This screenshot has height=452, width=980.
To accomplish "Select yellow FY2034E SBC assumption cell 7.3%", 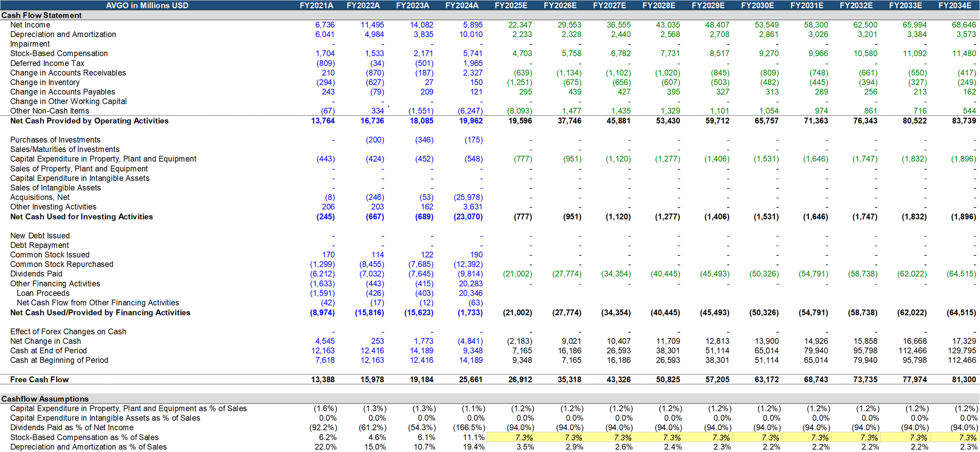I will 955,437.
